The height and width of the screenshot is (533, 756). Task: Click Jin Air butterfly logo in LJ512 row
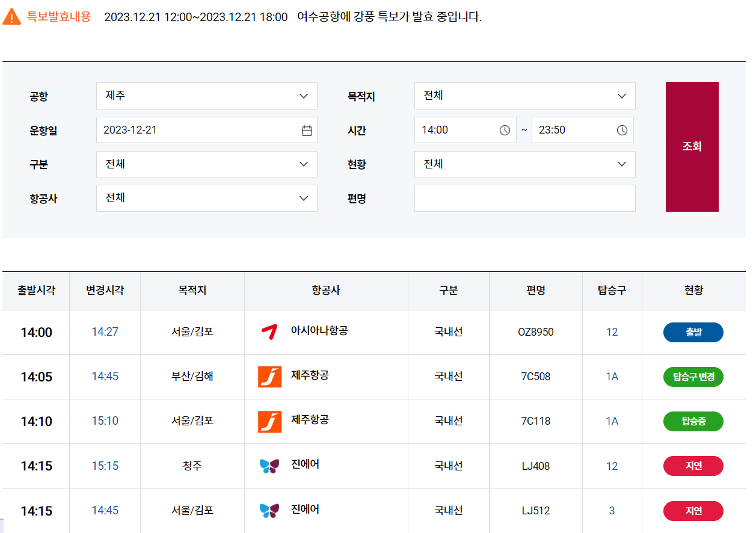tap(269, 511)
